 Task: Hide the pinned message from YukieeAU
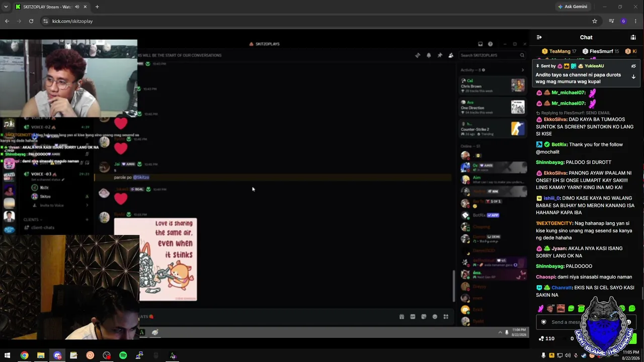coord(633,66)
